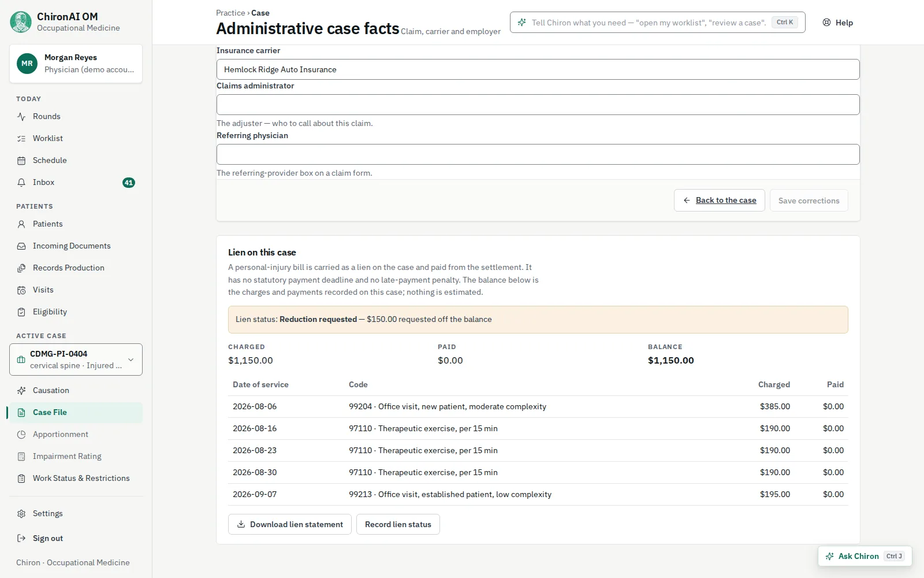924x578 pixels.
Task: Click the Record lien status button
Action: [398, 524]
